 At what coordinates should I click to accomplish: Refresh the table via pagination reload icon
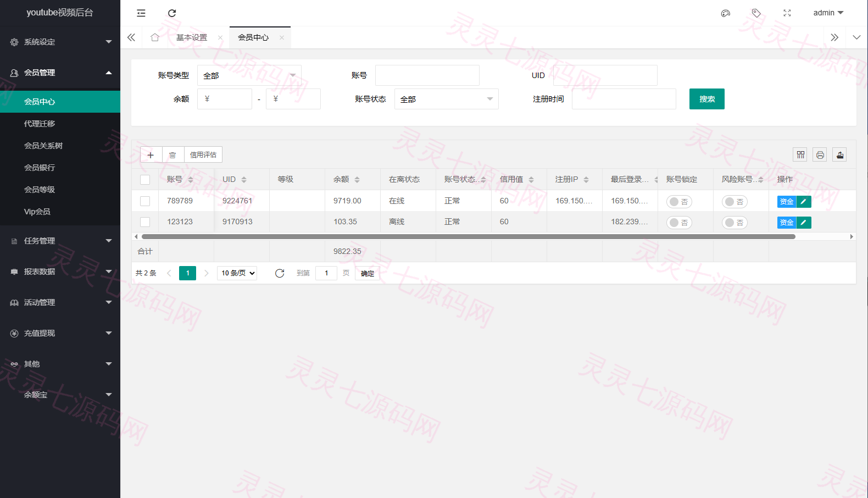tap(280, 273)
